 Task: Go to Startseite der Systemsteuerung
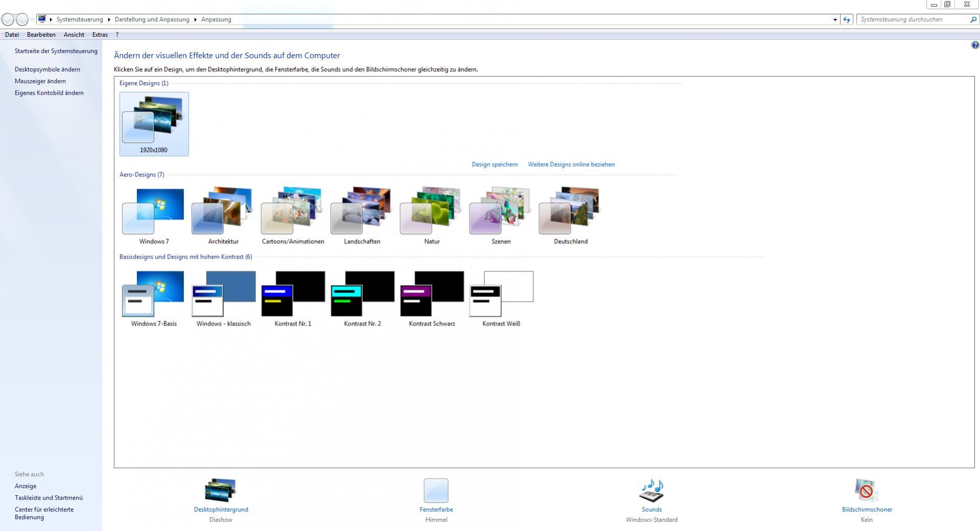56,51
